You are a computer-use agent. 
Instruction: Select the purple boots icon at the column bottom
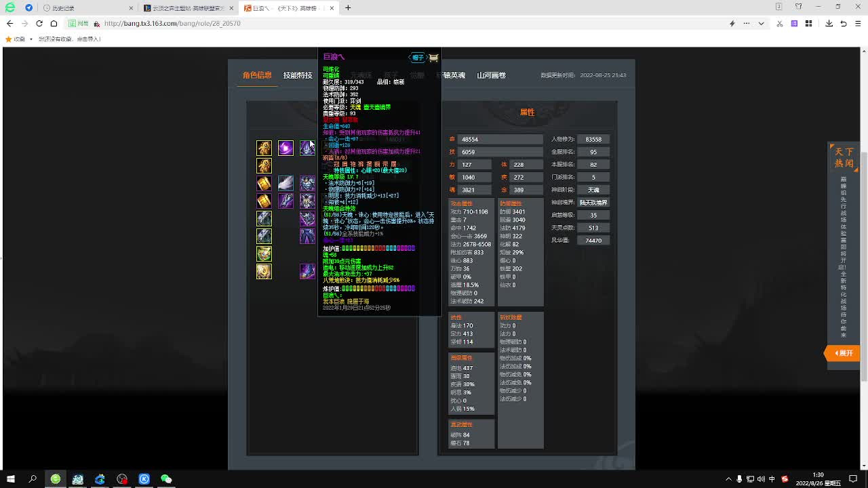[x=307, y=271]
